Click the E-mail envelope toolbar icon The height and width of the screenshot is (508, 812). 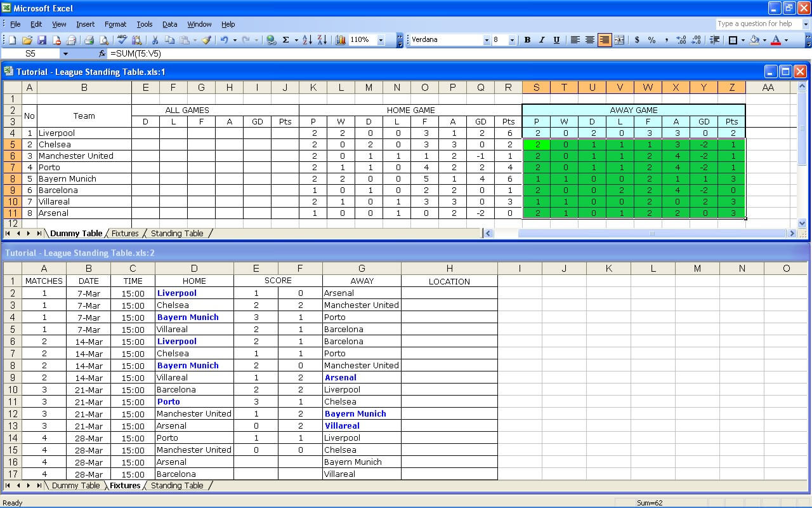(x=71, y=40)
